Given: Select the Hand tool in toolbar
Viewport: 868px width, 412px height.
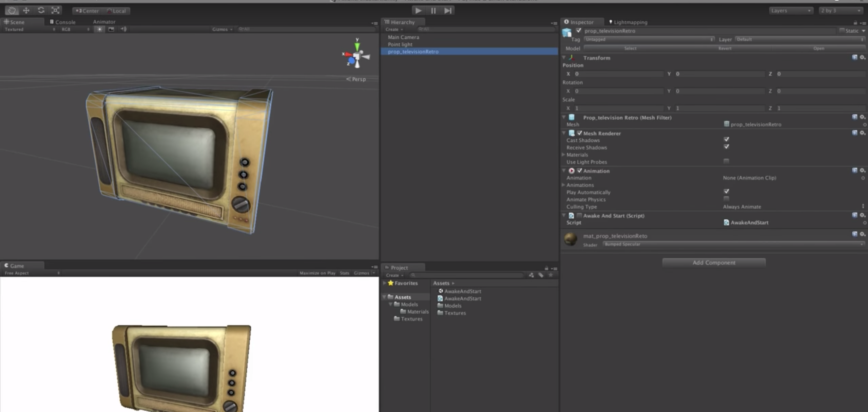Looking at the screenshot, I should [x=12, y=11].
